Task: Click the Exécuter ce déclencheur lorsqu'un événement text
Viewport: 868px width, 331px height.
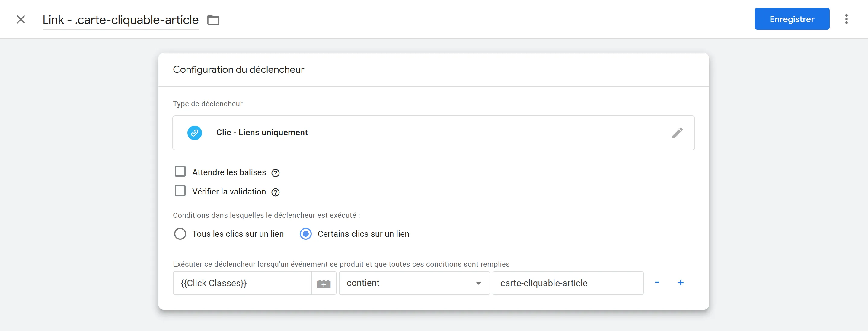Action: coord(341,264)
